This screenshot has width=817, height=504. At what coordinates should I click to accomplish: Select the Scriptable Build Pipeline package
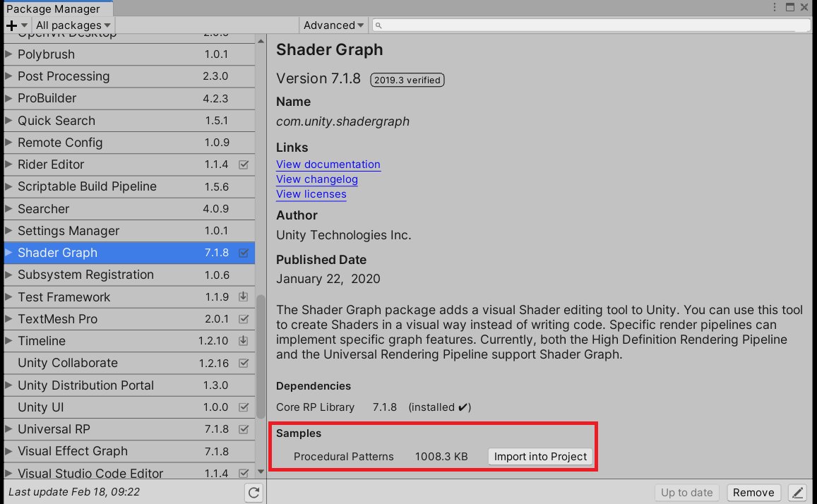129,186
